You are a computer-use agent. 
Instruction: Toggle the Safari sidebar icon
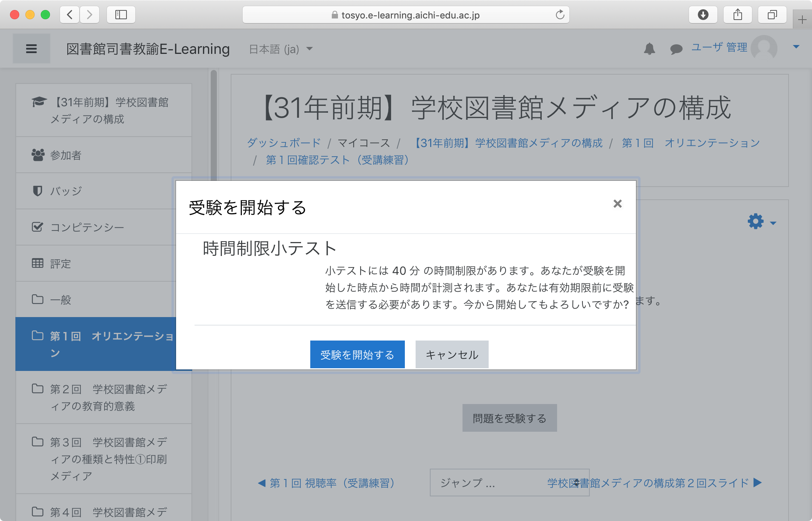coord(121,15)
